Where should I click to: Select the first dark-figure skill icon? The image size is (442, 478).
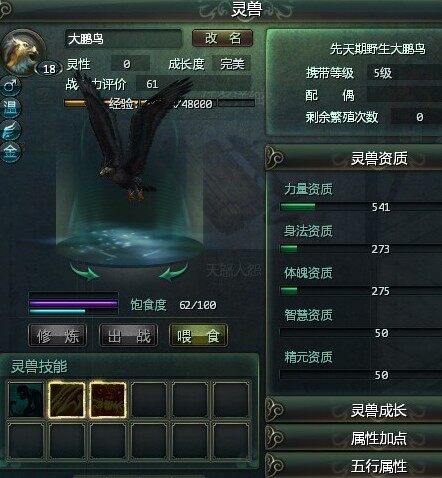(x=26, y=400)
